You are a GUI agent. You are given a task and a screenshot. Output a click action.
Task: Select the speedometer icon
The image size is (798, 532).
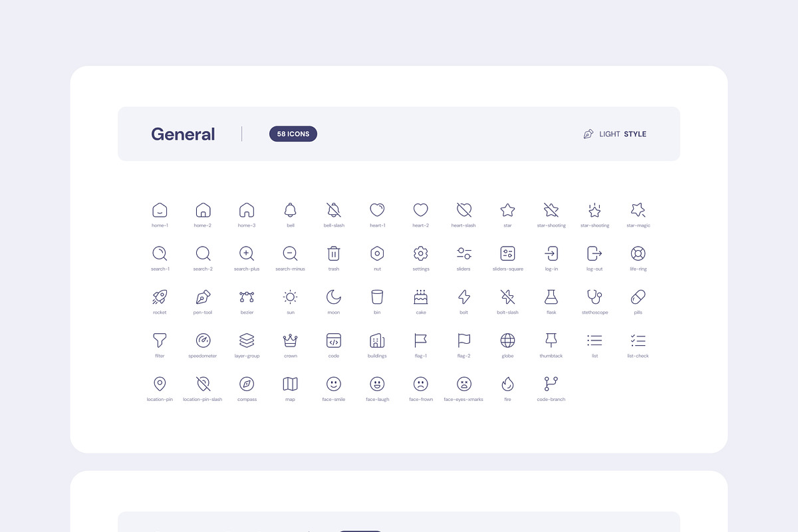(203, 340)
